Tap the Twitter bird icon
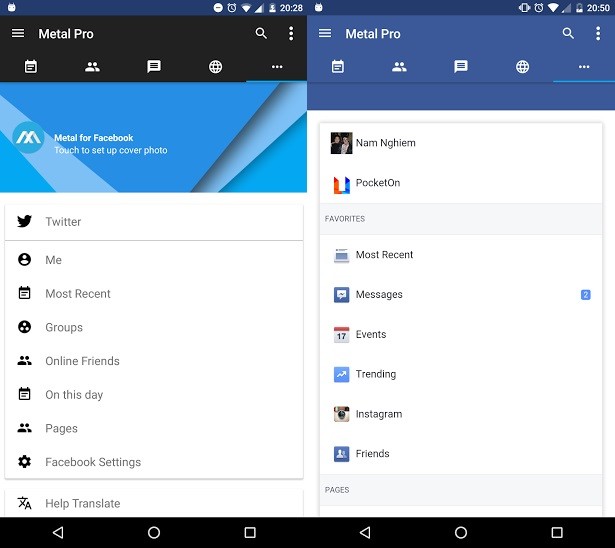The width and height of the screenshot is (615, 548). tap(24, 221)
